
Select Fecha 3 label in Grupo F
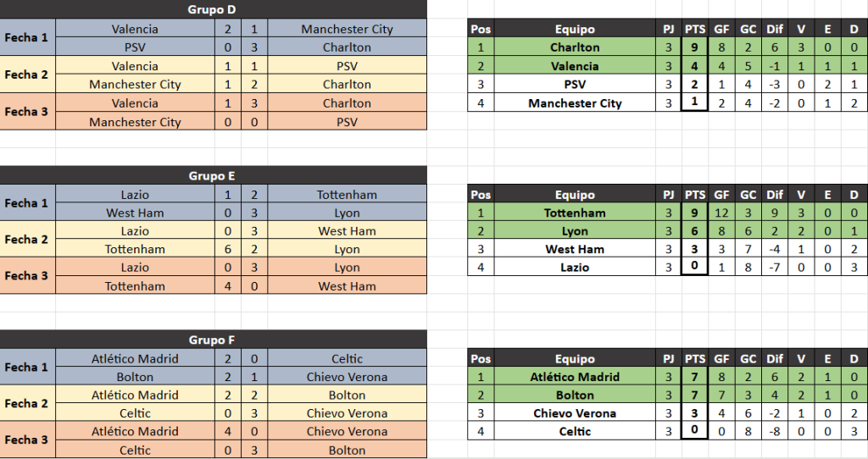pyautogui.click(x=27, y=440)
